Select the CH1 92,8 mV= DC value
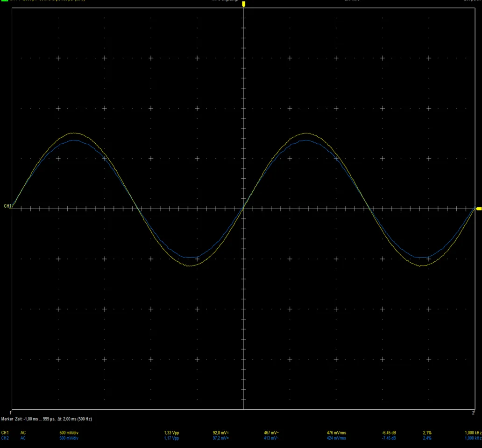Image resolution: width=482 pixels, height=448 pixels. tap(220, 433)
